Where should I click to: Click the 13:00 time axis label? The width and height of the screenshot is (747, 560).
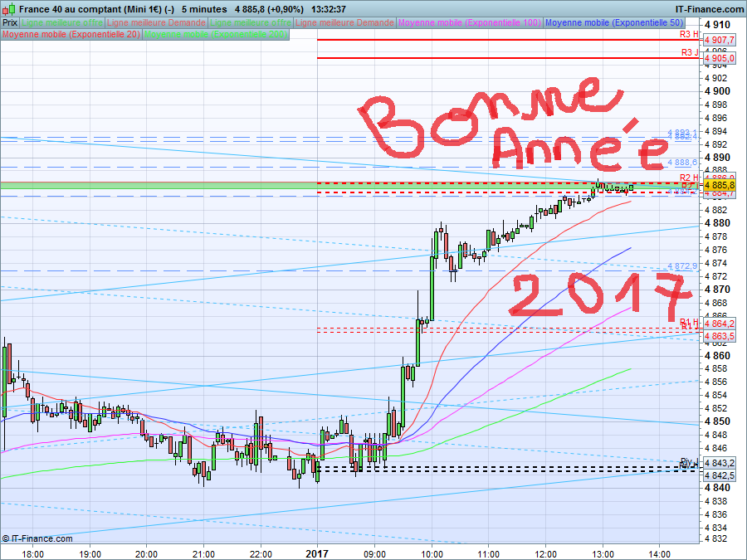click(x=603, y=554)
